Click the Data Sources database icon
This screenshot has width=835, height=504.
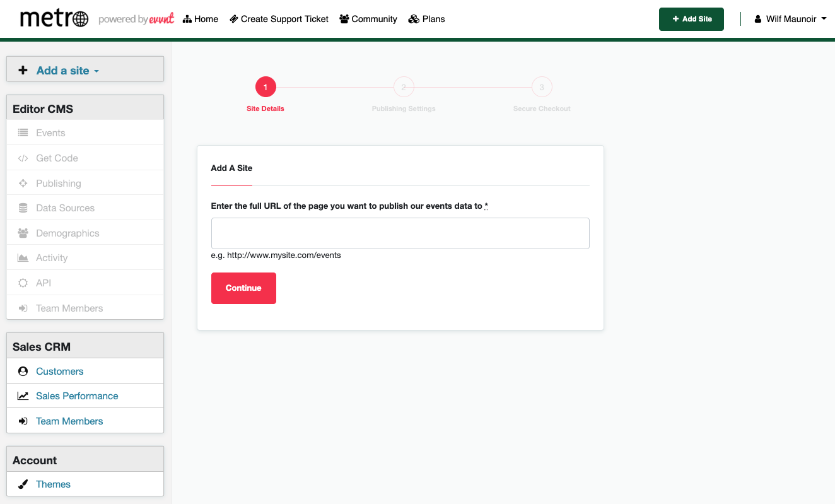pyautogui.click(x=23, y=208)
